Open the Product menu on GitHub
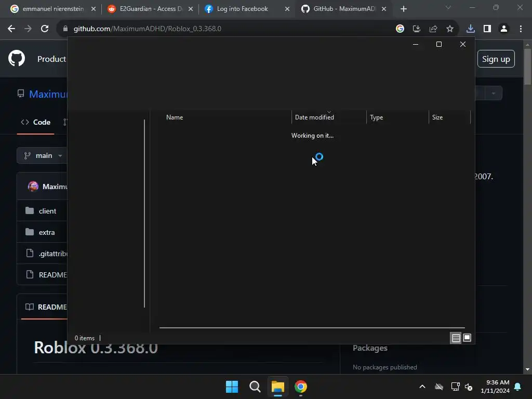 [x=51, y=59]
